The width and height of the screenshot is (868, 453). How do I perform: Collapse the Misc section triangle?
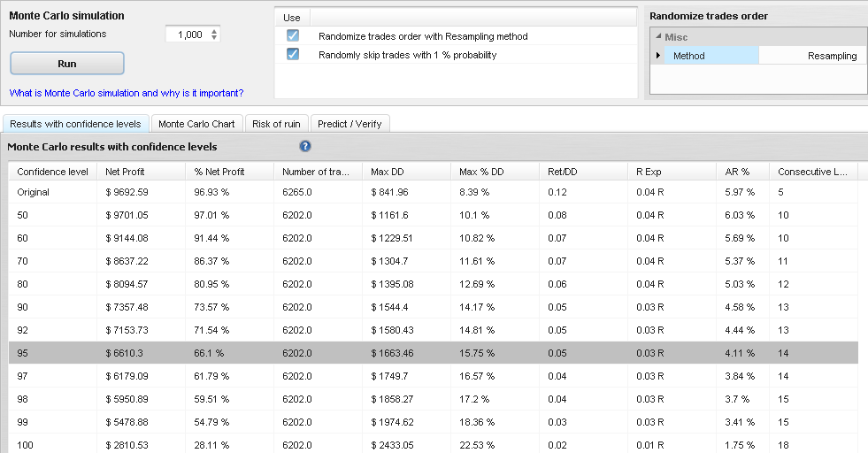click(x=658, y=36)
